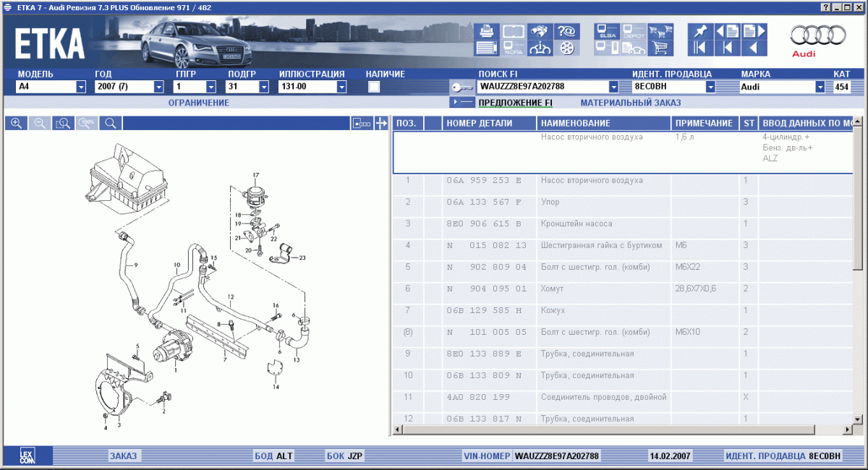Viewport: 868px width, 470px height.
Task: Toggle the НАЛИЧИЕ checkbox
Action: [x=374, y=87]
